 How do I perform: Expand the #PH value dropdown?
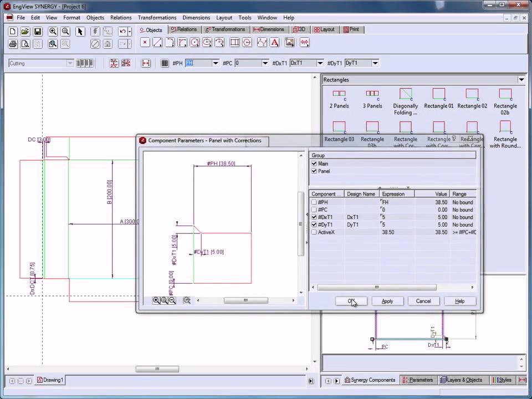coord(216,63)
